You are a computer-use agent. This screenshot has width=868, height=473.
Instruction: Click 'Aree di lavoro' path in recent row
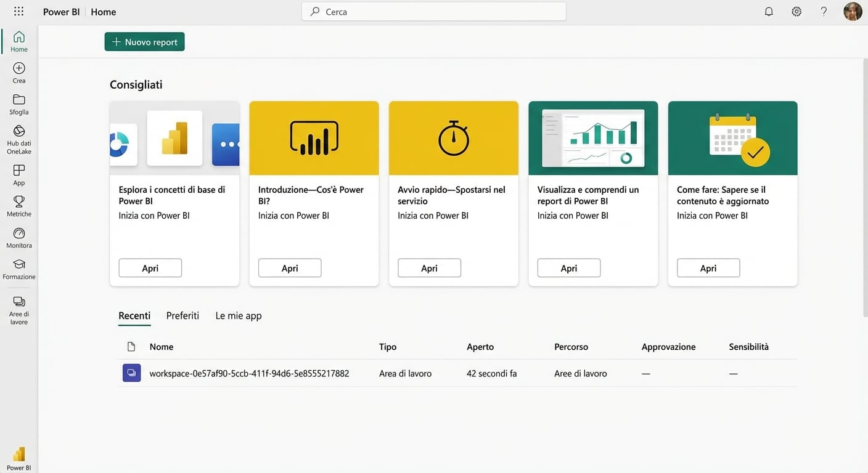581,373
